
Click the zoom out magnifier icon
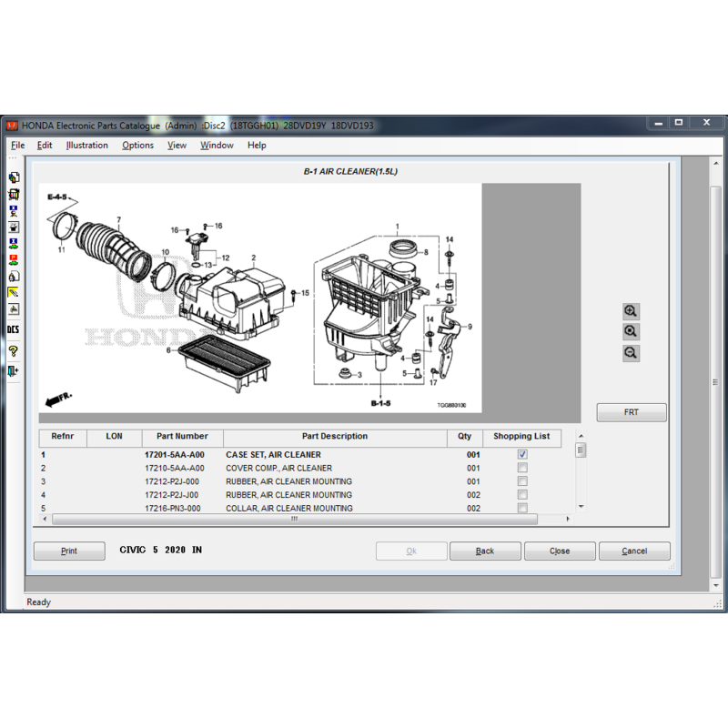pos(631,353)
